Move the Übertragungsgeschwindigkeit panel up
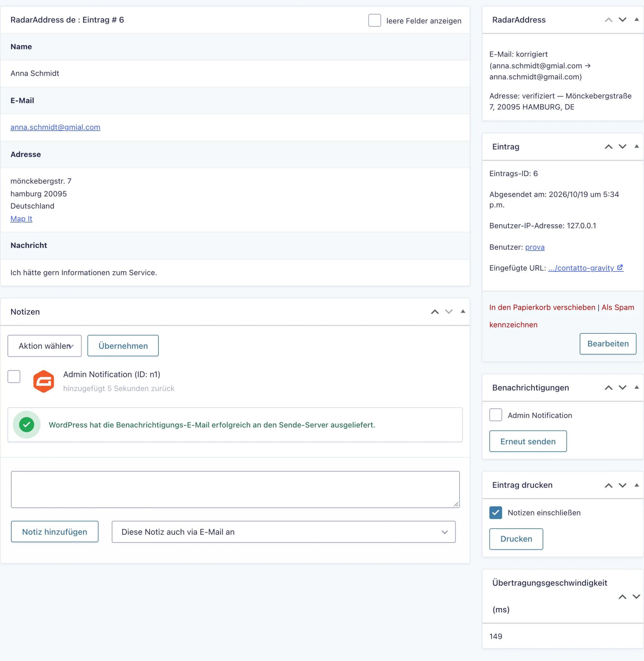The image size is (644, 661). (x=622, y=596)
